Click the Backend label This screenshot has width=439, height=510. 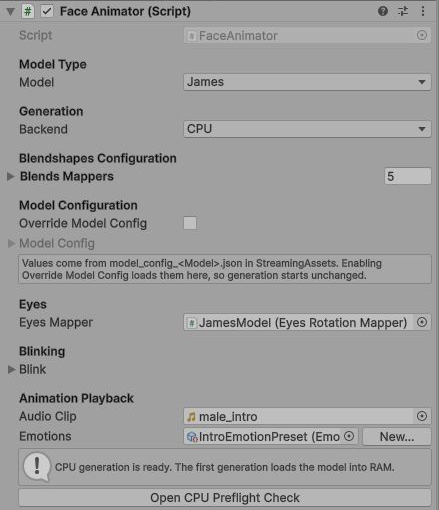(x=43, y=129)
